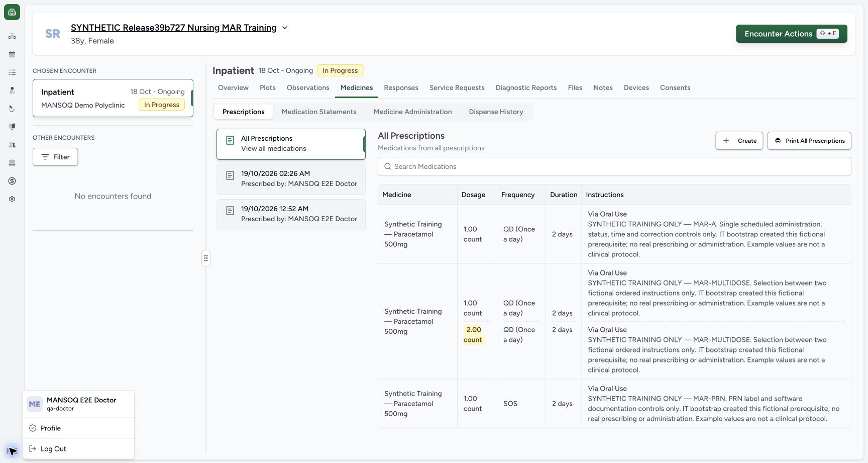Image resolution: width=868 pixels, height=463 pixels.
Task: Switch to the Observations tab
Action: [x=308, y=87]
